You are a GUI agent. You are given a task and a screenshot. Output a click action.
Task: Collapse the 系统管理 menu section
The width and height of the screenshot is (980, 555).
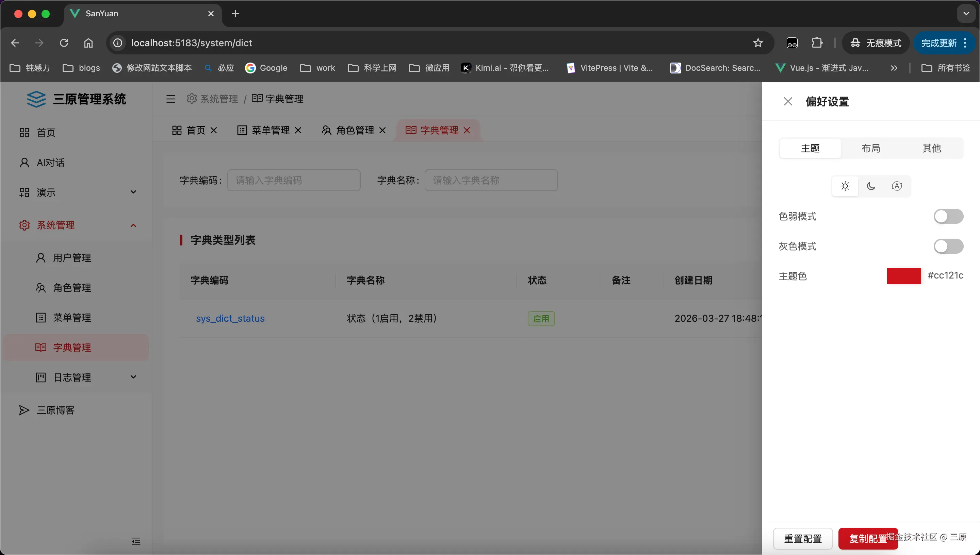click(x=77, y=225)
